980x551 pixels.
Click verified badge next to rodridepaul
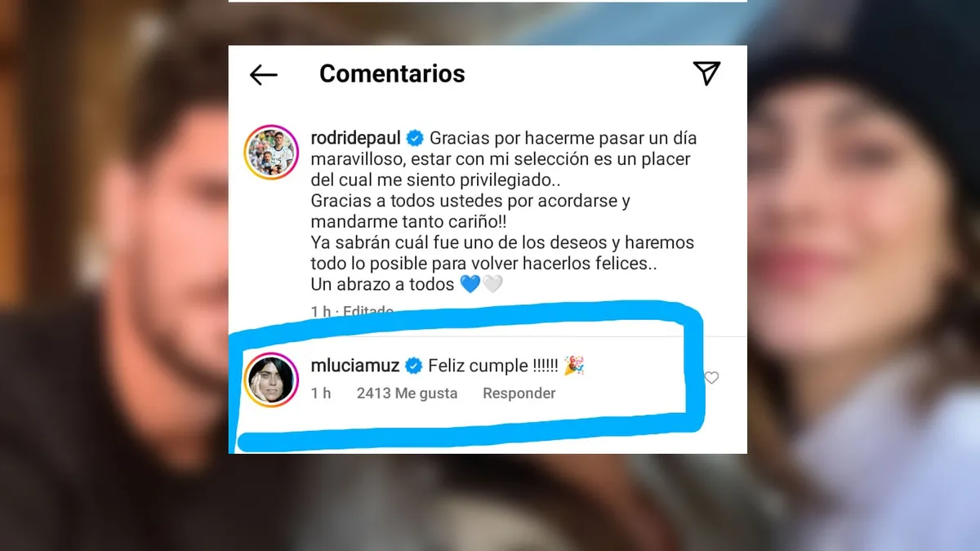click(x=414, y=138)
